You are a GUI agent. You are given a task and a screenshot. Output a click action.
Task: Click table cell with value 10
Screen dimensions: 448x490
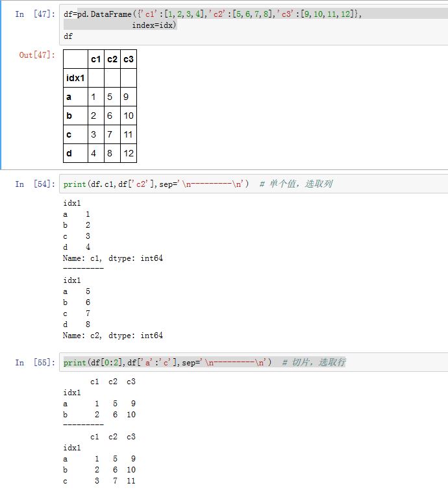(x=128, y=116)
